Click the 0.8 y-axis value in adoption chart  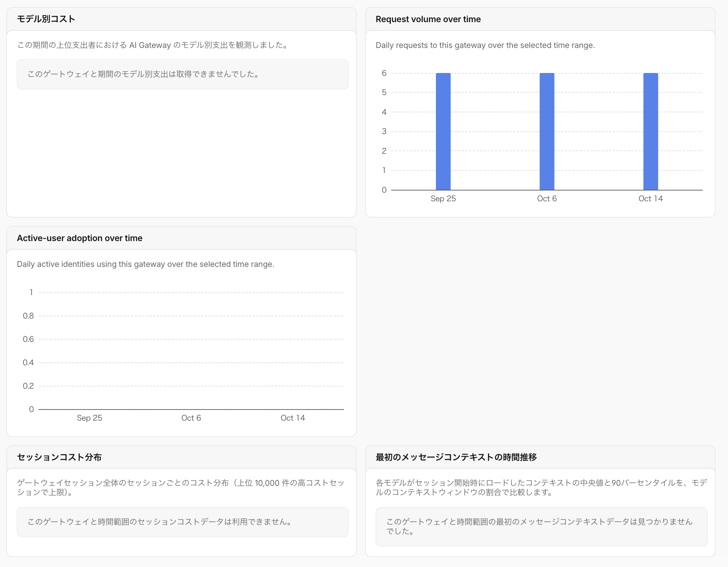tap(28, 316)
